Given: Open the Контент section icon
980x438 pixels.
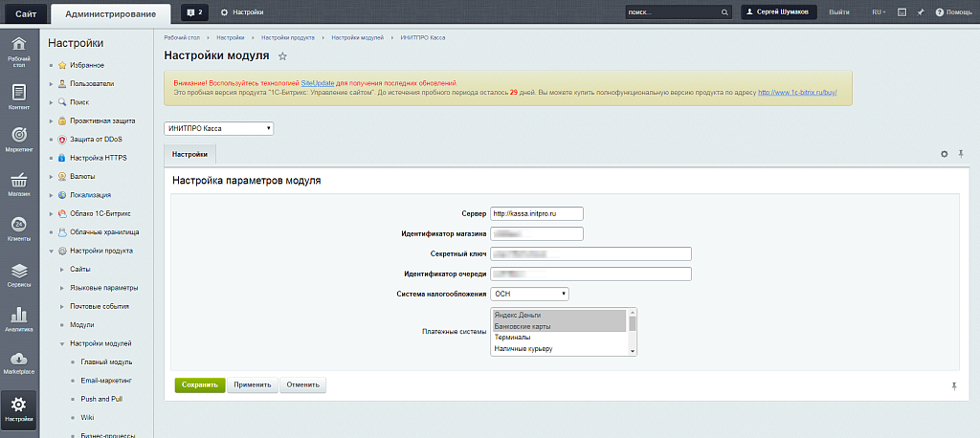Looking at the screenshot, I should (19, 94).
